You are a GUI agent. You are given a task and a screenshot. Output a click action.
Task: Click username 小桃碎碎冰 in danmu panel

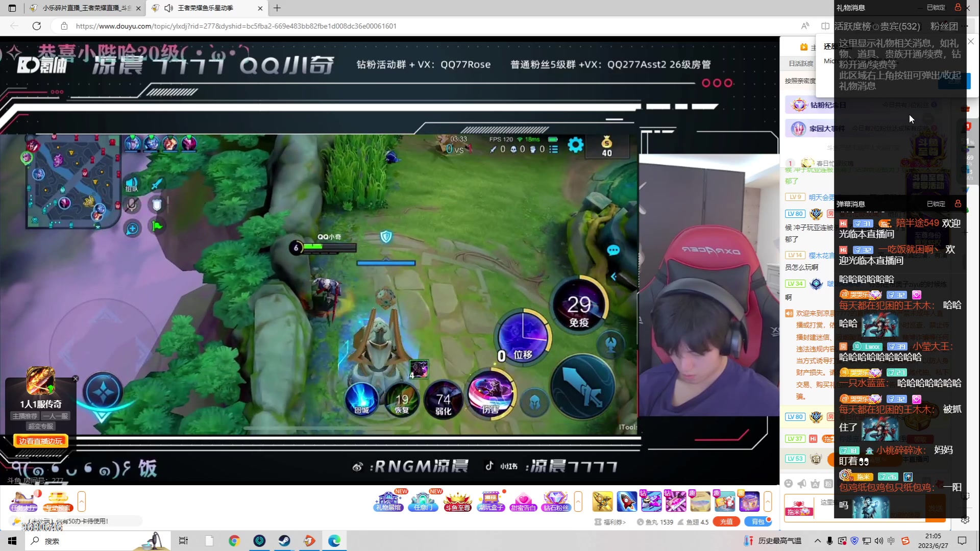[899, 450]
